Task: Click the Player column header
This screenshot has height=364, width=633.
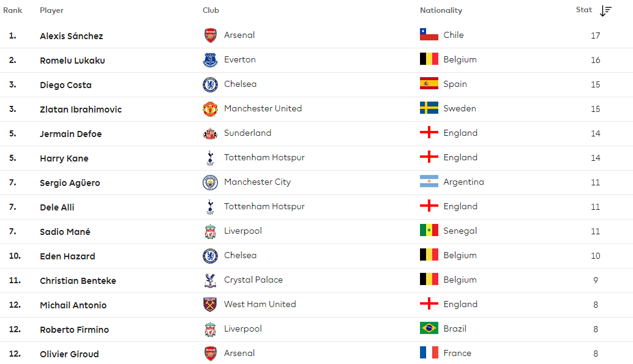Action: tap(51, 10)
